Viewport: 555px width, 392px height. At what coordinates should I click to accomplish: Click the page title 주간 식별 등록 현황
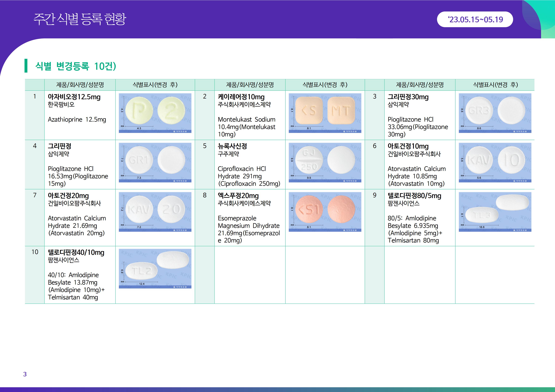(80, 19)
